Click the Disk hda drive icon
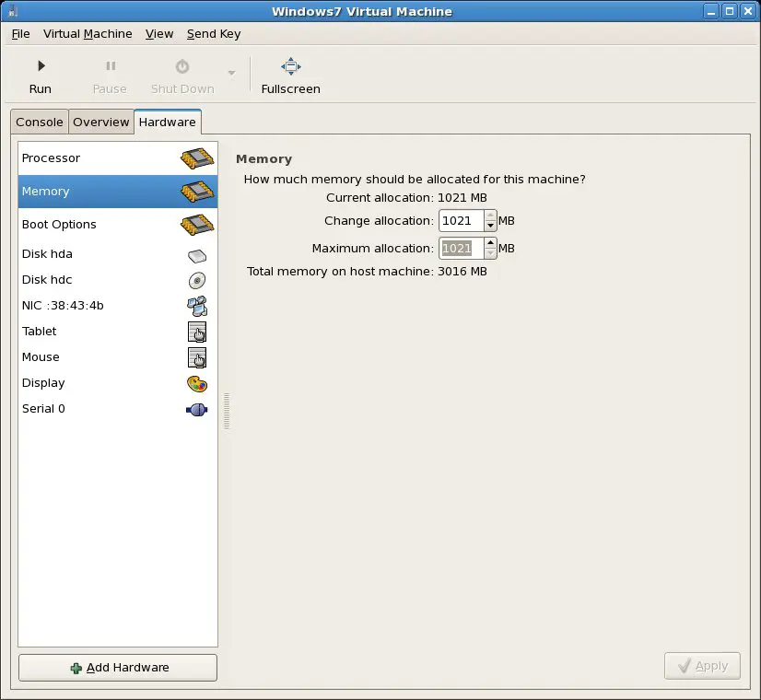Screen dimensions: 761x700 coord(197,255)
